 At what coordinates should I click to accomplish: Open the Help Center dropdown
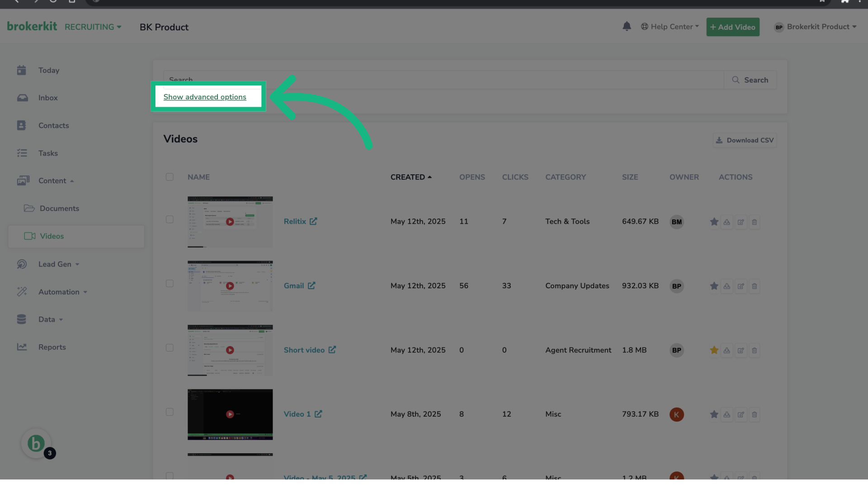(x=670, y=27)
